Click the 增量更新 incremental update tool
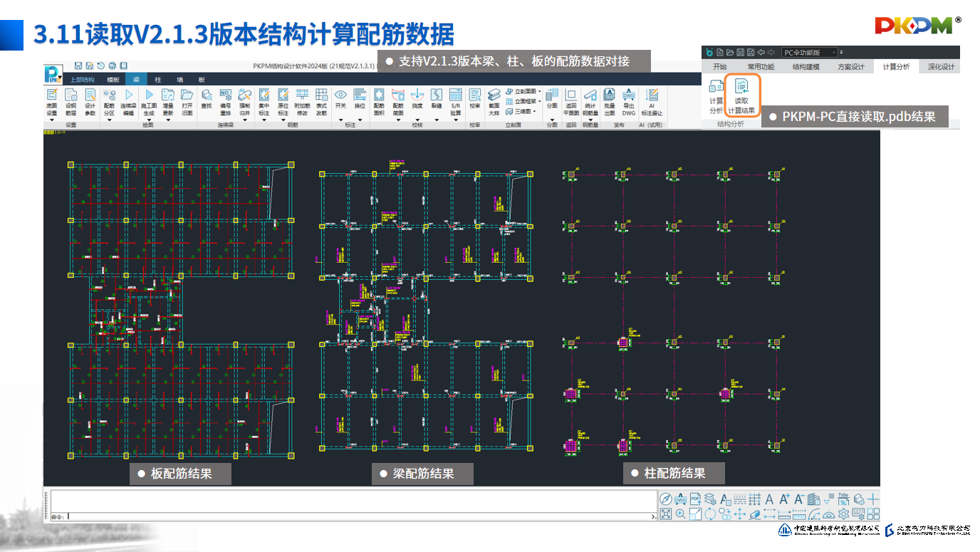980x552 pixels. tap(168, 102)
